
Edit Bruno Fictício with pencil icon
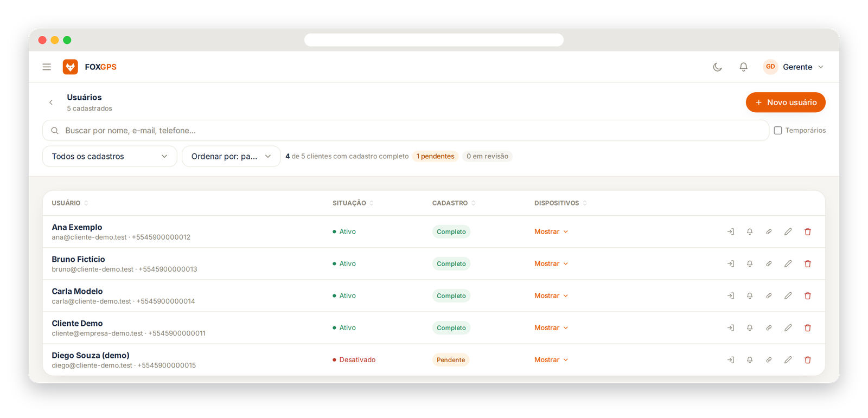pos(788,264)
